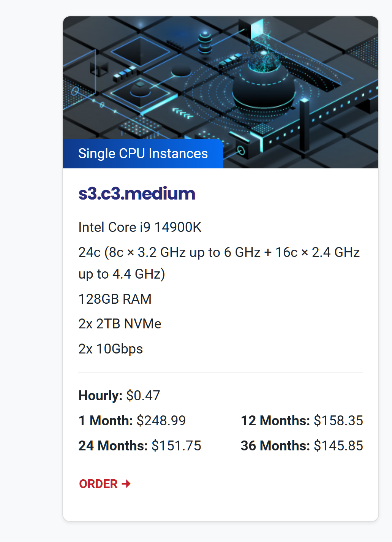
Task: Switch to the Single CPU Instances category
Action: 143,153
